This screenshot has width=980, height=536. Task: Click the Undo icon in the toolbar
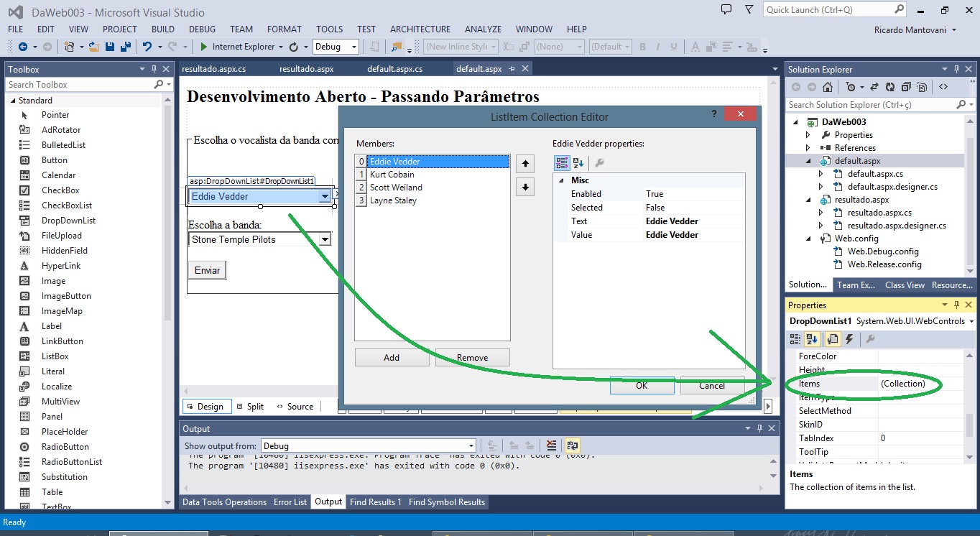(147, 47)
